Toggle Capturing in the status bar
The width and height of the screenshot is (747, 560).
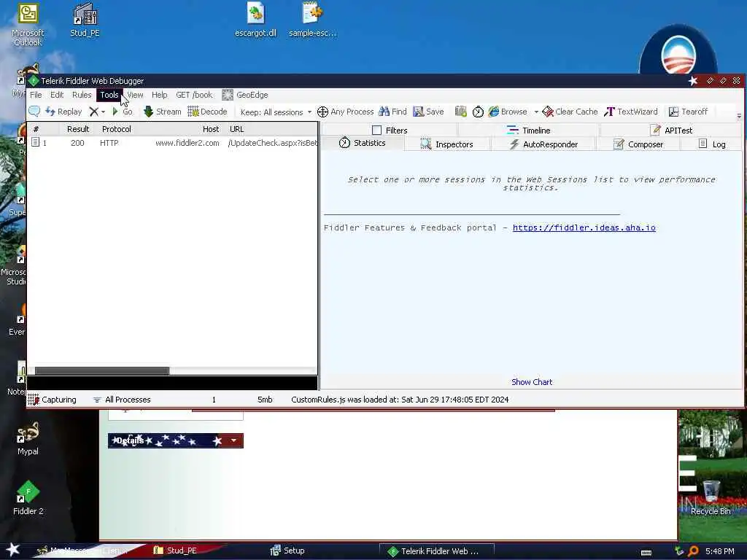coord(53,400)
